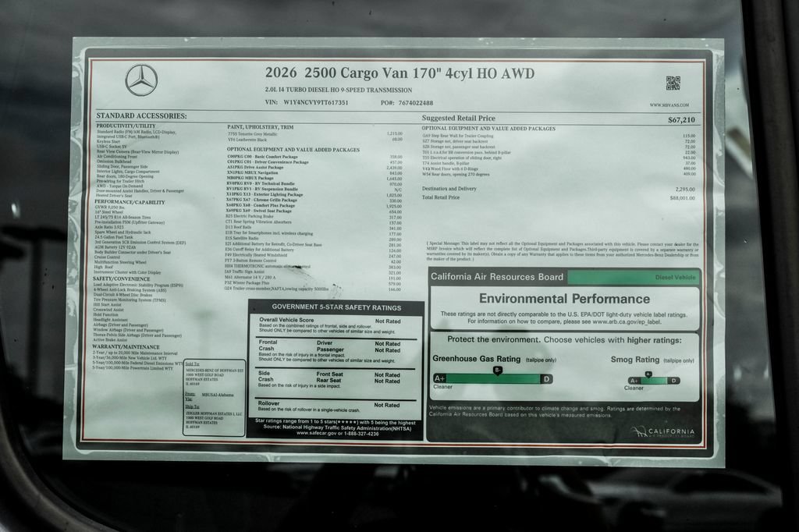This screenshot has width=799, height=532.
Task: Click the "PERFORMANCE/CAPABILITY" section heading
Action: [130, 202]
